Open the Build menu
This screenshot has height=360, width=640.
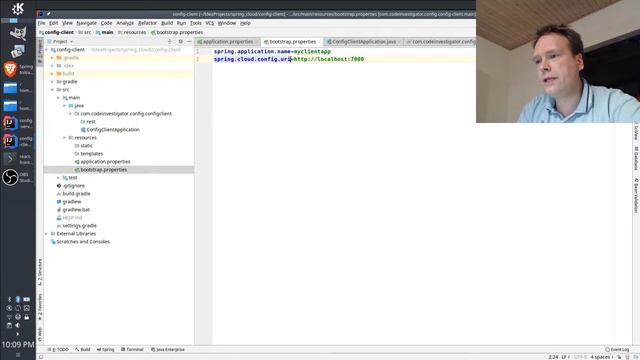167,23
